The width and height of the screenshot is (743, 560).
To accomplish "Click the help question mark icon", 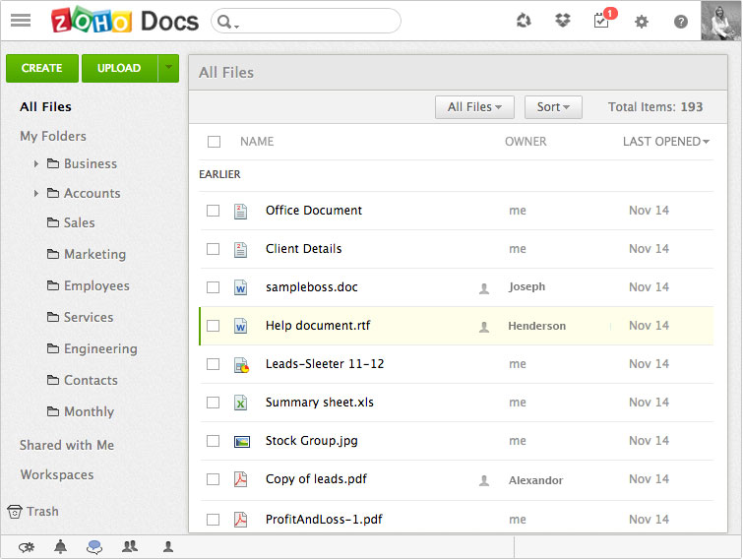I will pyautogui.click(x=681, y=22).
